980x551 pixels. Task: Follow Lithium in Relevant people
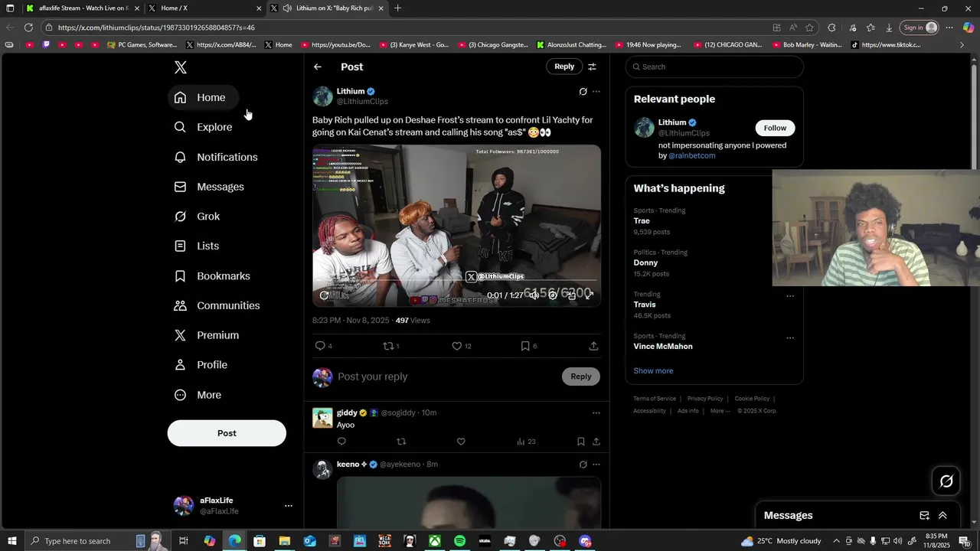click(775, 128)
